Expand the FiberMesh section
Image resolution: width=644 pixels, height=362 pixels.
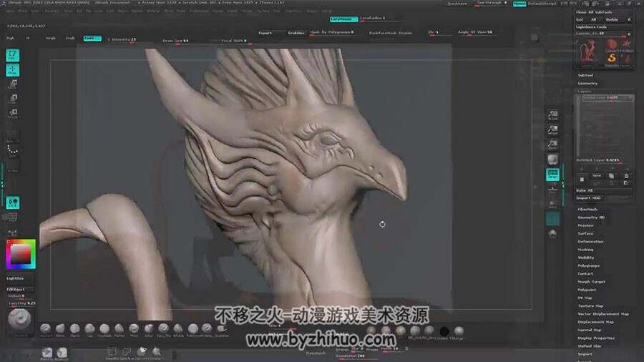coord(587,210)
